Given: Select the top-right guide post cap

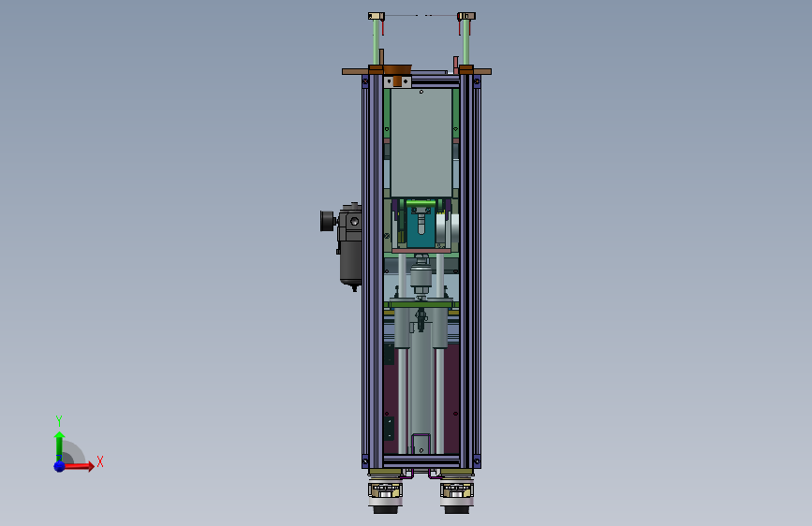Looking at the screenshot, I should tap(466, 16).
